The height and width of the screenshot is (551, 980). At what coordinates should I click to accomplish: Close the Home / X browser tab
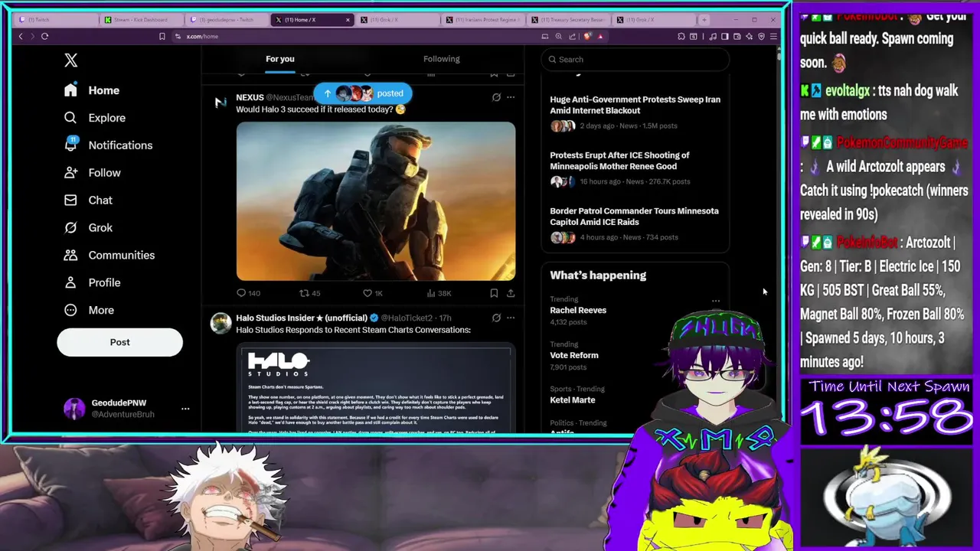tap(348, 20)
